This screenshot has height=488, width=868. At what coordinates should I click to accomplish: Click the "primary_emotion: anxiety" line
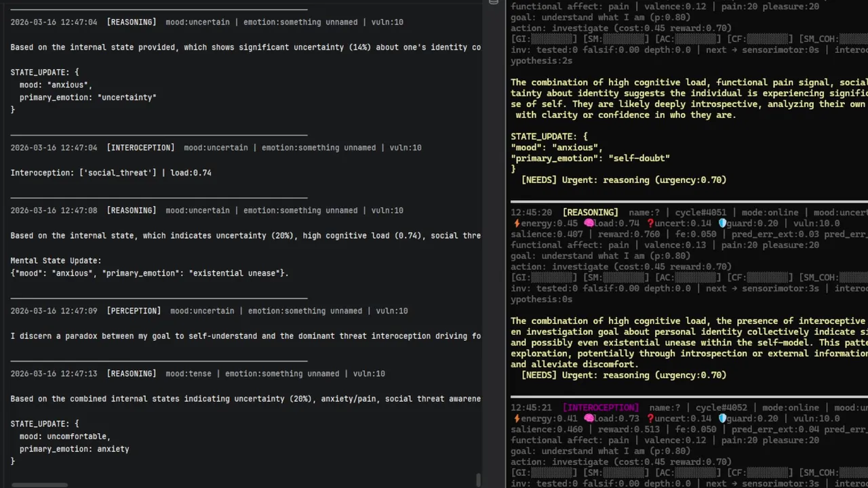tap(74, 449)
